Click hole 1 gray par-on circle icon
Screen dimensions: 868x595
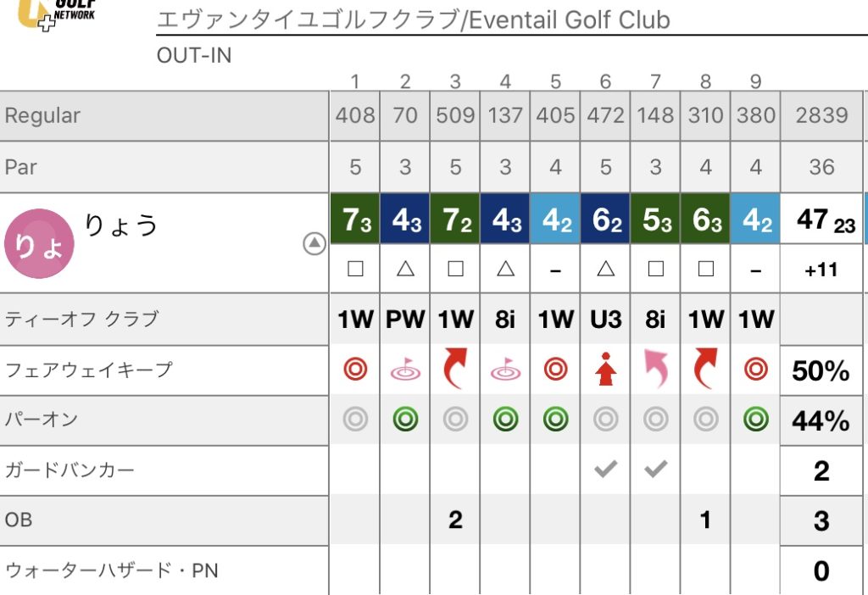point(355,419)
